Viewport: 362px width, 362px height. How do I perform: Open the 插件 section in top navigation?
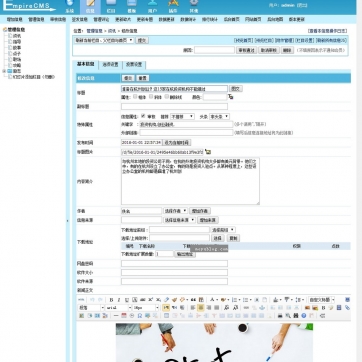(x=173, y=7)
